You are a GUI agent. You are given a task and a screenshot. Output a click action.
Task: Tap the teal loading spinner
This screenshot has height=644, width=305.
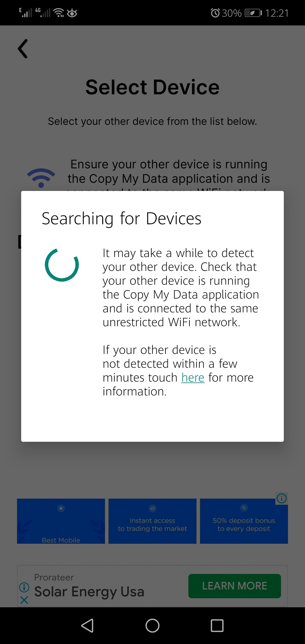62,265
